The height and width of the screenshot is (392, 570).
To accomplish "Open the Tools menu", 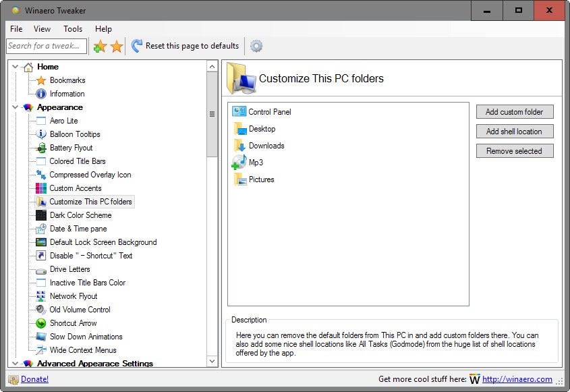I will coord(73,29).
